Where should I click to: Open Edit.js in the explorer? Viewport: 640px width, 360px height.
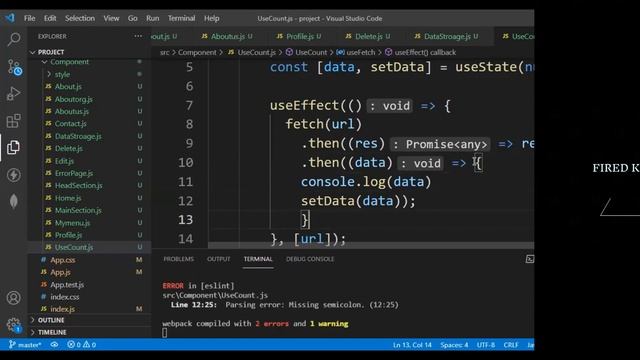(64, 161)
